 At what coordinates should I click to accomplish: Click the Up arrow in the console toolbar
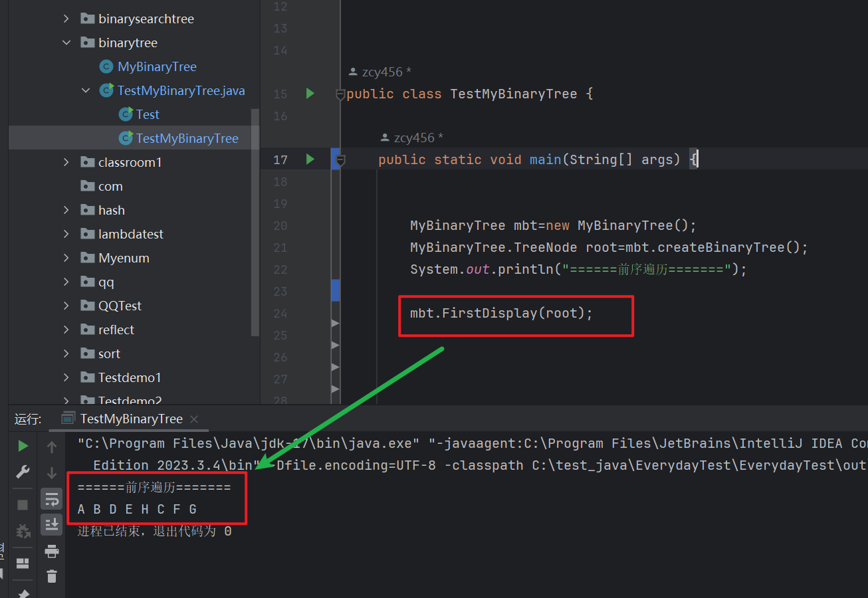click(x=52, y=447)
